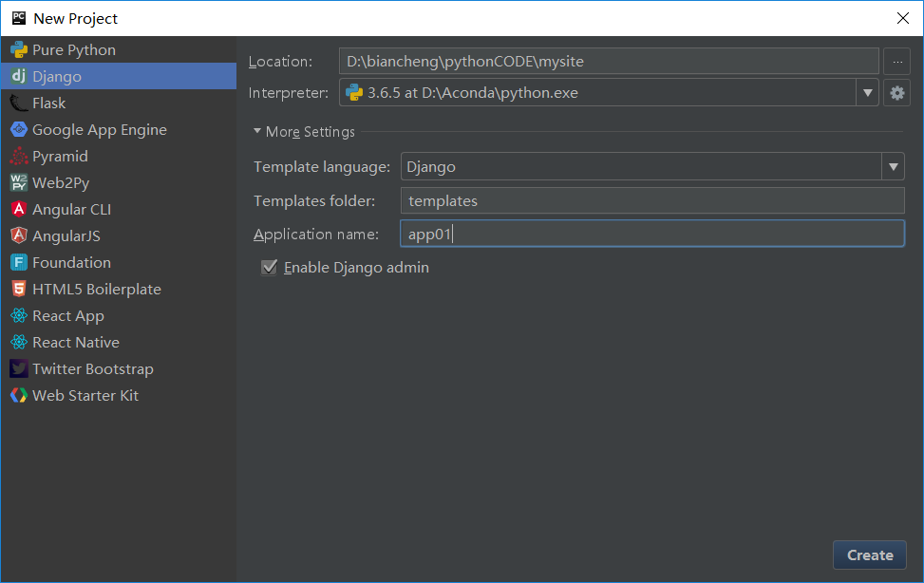This screenshot has width=924, height=583.
Task: Click the Web2Py icon
Action: [19, 182]
